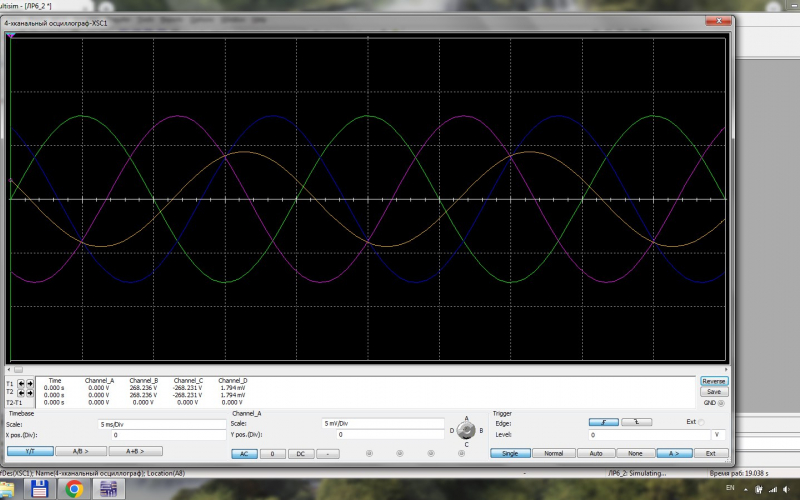Select Auto trigger mode
Screen dimensions: 800x500
(596, 453)
